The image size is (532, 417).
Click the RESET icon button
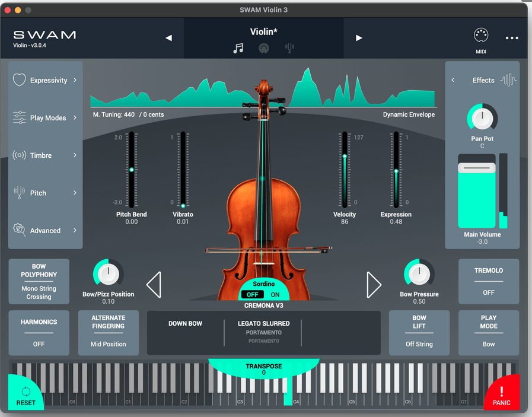click(26, 394)
